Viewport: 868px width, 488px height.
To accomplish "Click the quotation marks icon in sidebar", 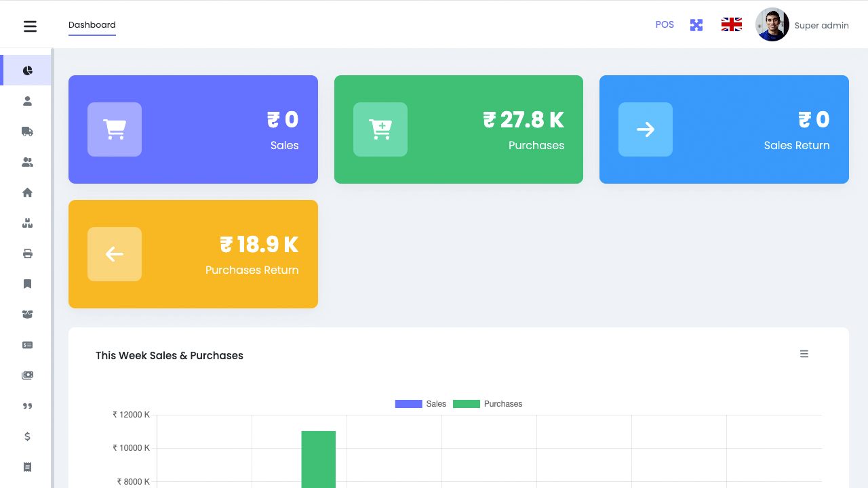I will [27, 405].
